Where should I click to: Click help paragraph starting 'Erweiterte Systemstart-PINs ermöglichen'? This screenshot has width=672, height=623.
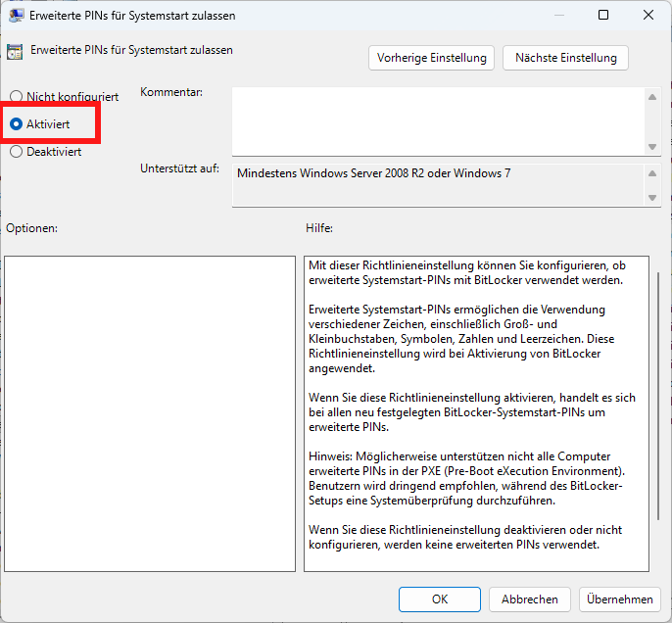point(461,339)
